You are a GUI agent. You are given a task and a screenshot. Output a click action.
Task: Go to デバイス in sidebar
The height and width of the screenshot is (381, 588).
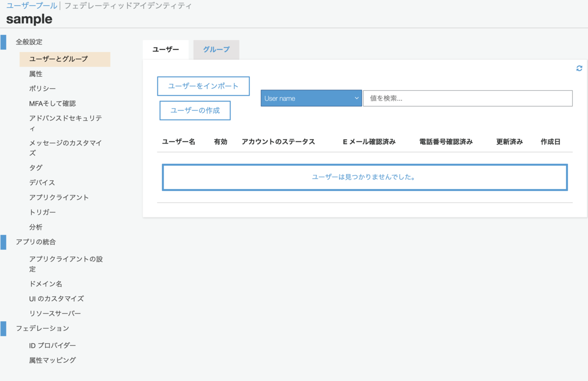pyautogui.click(x=42, y=182)
